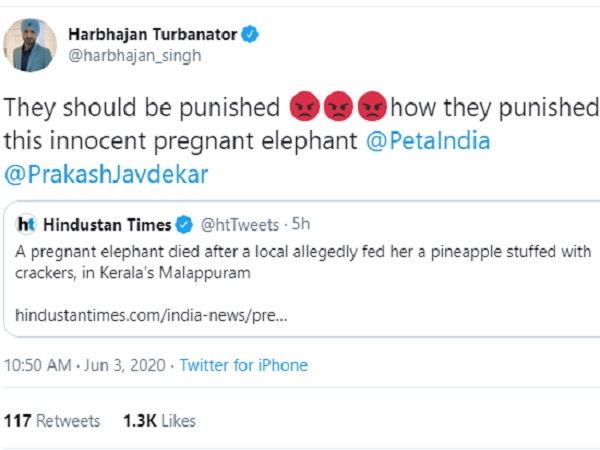Click Harbhajan's profile picture
The height and width of the screenshot is (450, 600).
click(30, 44)
